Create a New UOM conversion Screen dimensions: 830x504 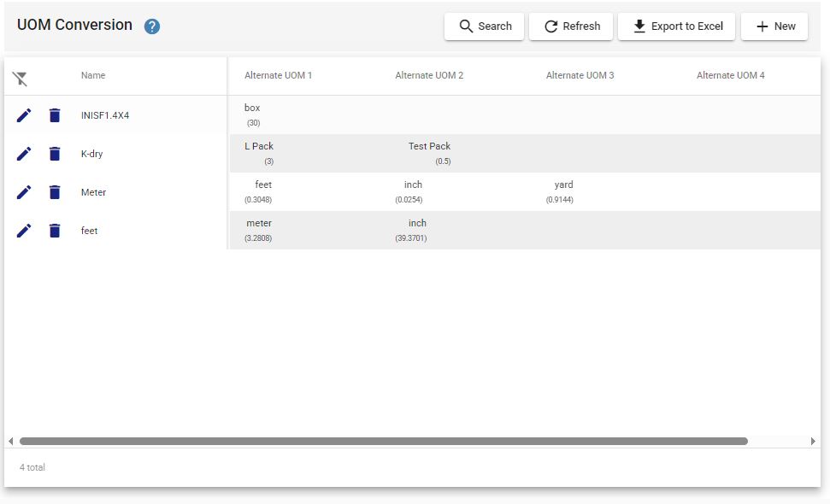pyautogui.click(x=774, y=26)
